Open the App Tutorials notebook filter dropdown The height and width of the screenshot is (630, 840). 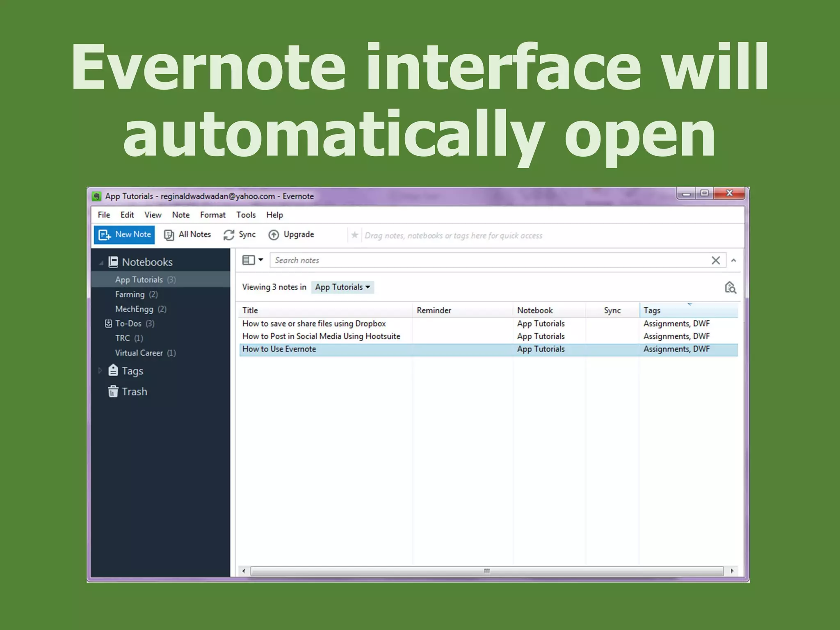[x=342, y=287]
